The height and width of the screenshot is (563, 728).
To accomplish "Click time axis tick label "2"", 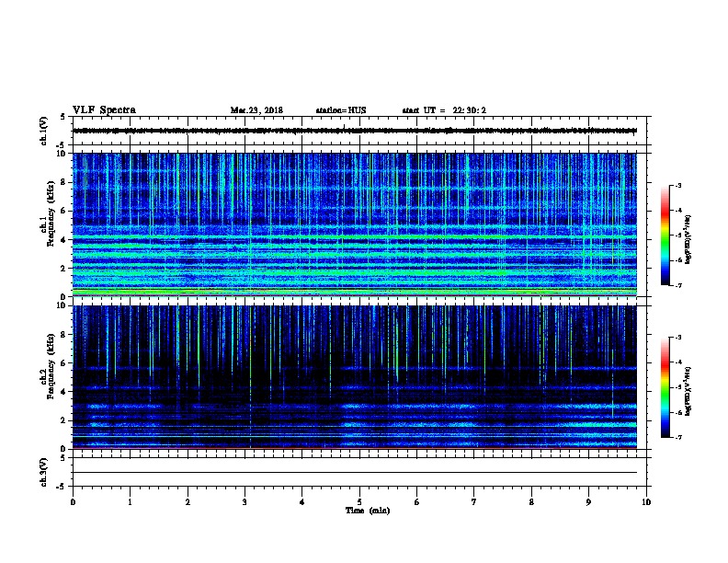I will point(188,502).
